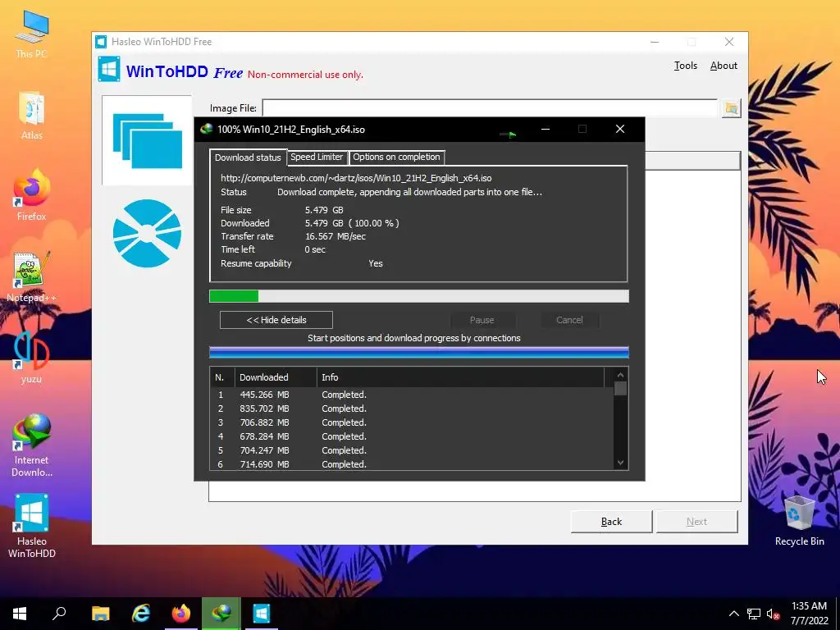
Task: Click the Pause download button
Action: point(482,320)
